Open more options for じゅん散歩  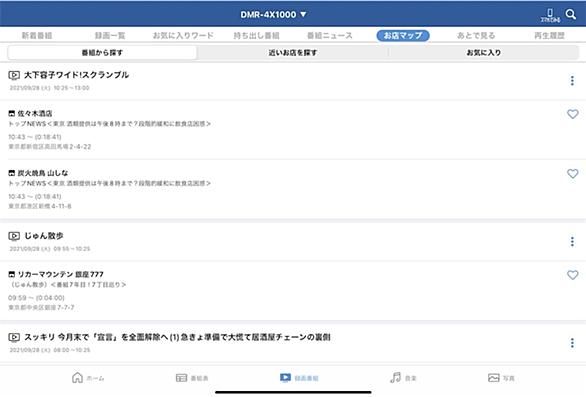pyautogui.click(x=572, y=241)
